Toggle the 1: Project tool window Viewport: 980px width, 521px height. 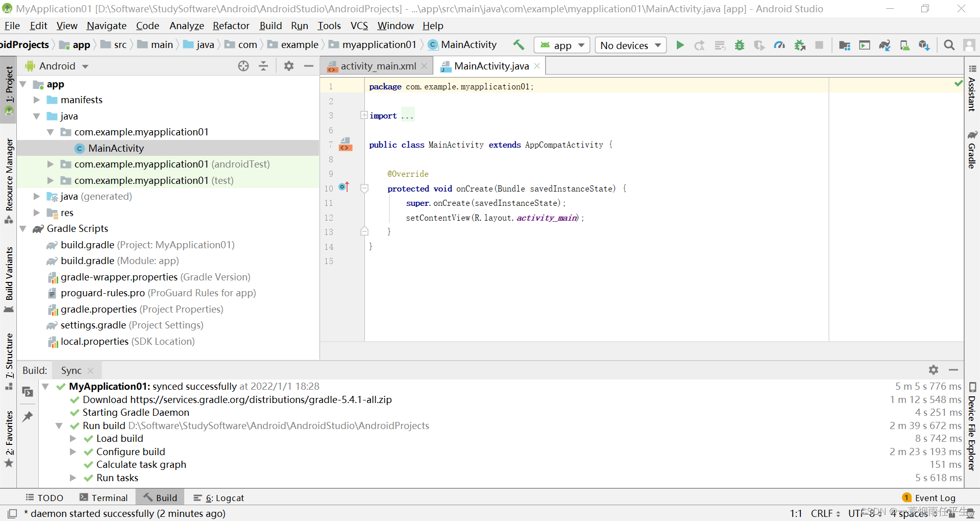[x=9, y=90]
